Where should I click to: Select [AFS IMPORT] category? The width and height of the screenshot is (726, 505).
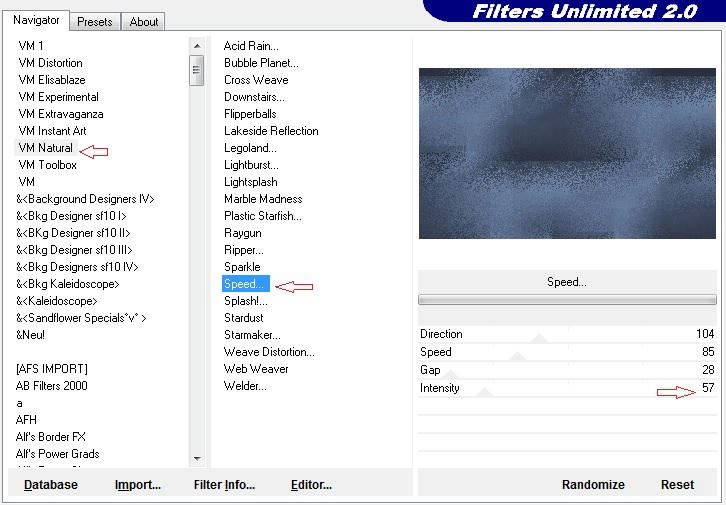click(51, 369)
